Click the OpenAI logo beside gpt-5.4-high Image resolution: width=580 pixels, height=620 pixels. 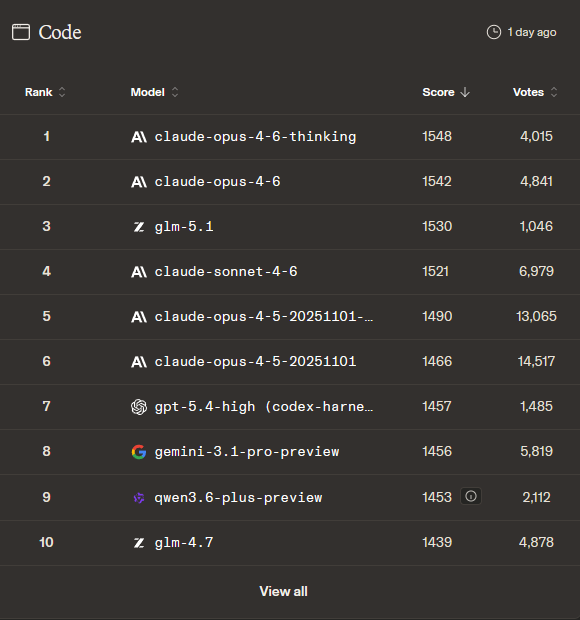click(139, 407)
